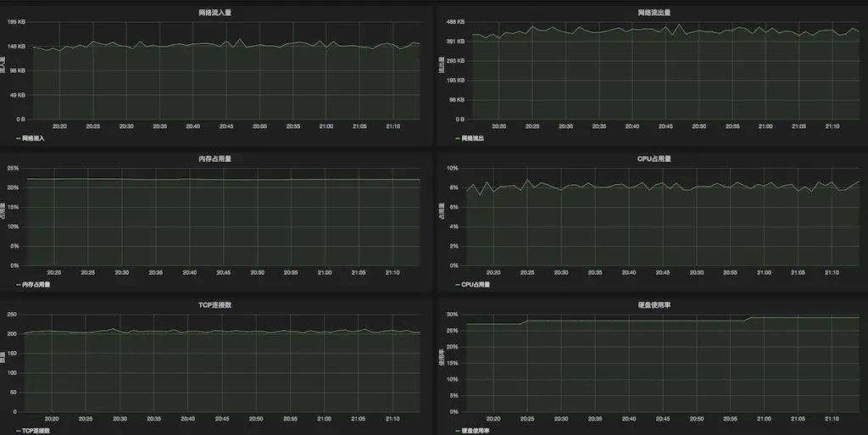
Task: Click the 20:55 time label in 硬盘使用率 panel
Action: (730, 419)
